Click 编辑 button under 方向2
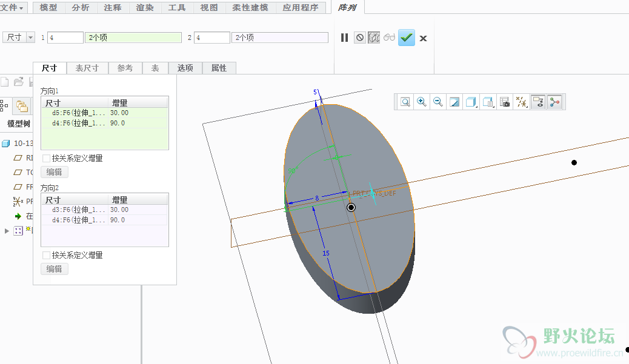This screenshot has height=364, width=629. [x=54, y=269]
